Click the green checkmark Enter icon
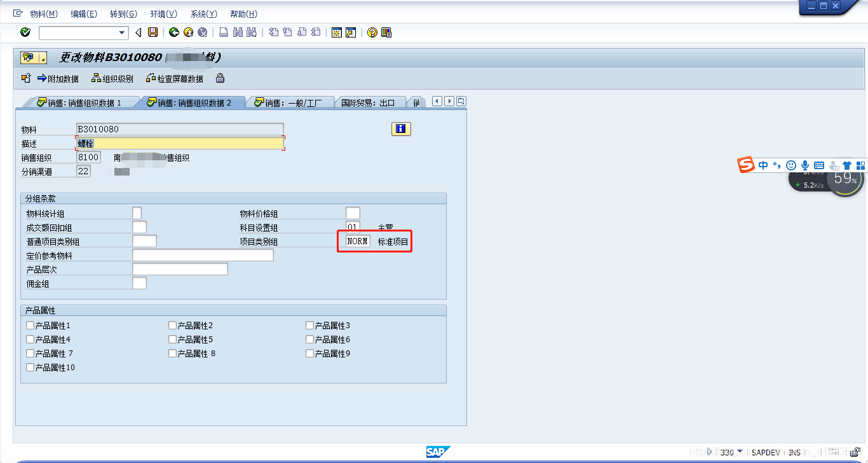 click(x=25, y=32)
